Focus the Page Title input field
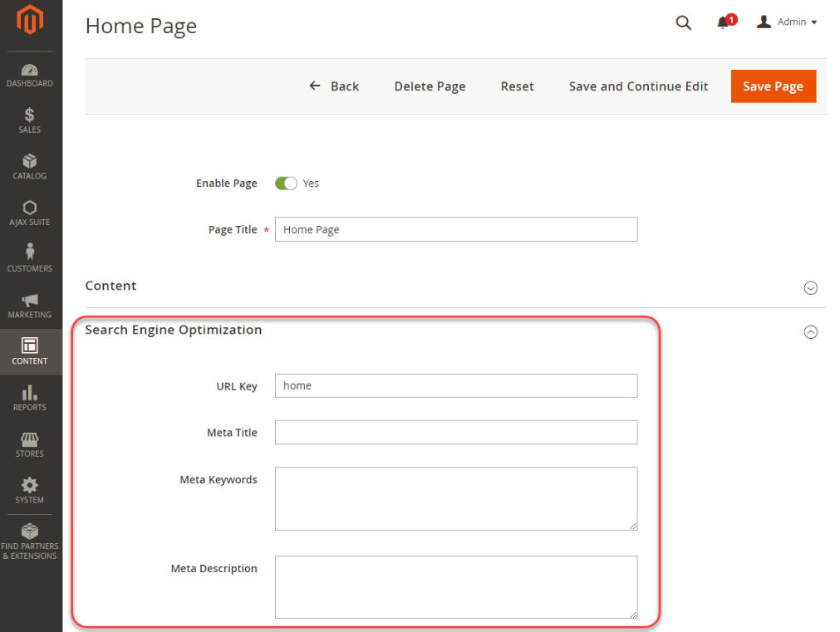Image resolution: width=840 pixels, height=632 pixels. tap(456, 229)
